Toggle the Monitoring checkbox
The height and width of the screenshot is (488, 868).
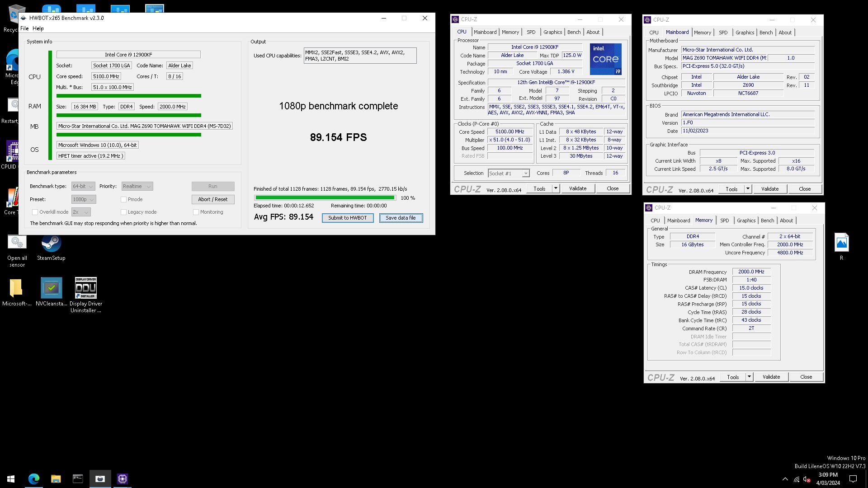click(x=196, y=212)
